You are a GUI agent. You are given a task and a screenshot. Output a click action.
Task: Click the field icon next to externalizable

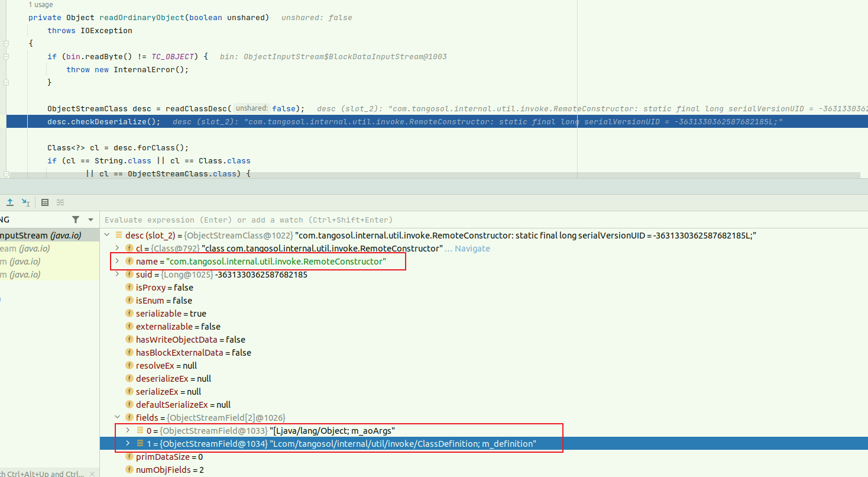tap(129, 327)
